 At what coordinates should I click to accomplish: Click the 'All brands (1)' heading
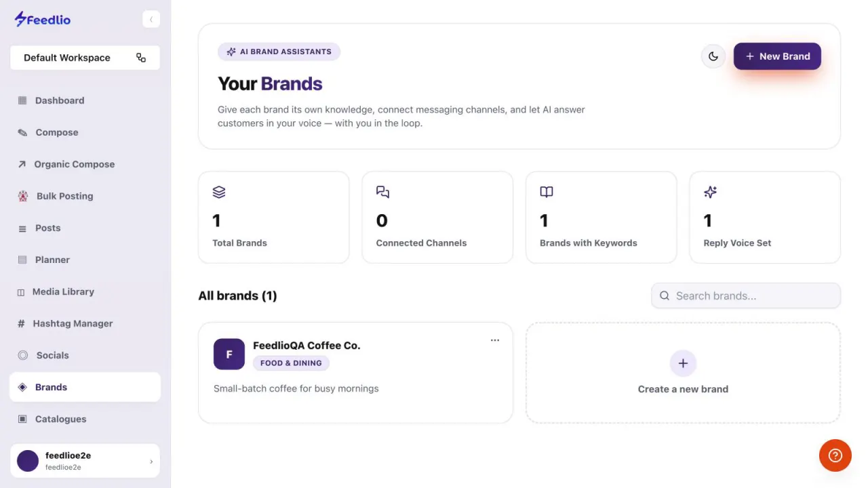pyautogui.click(x=237, y=296)
